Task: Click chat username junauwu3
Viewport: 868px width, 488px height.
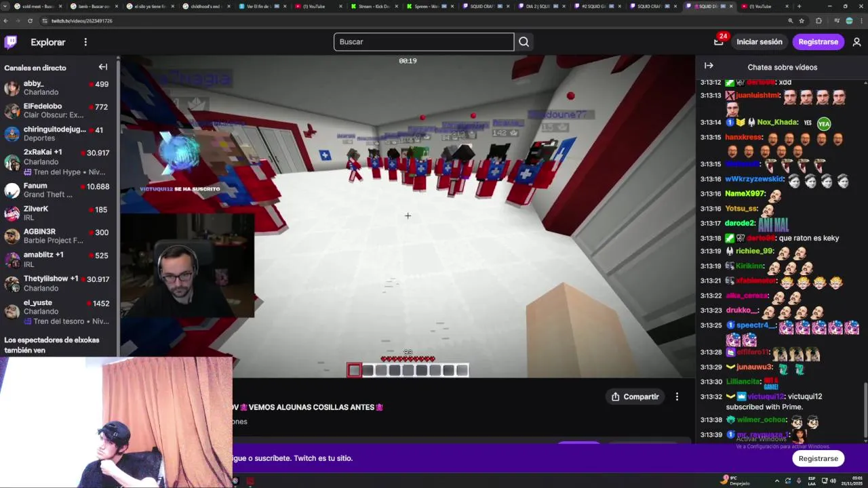Action: 755,367
